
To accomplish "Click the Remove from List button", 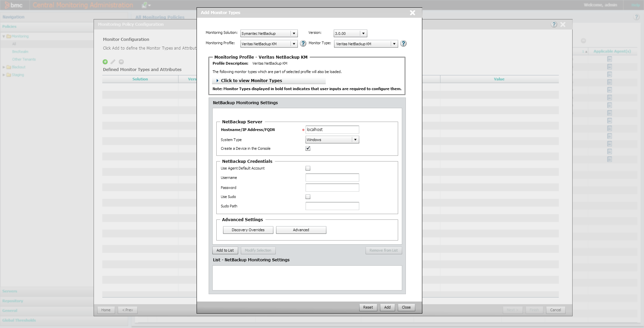I will (x=383, y=250).
